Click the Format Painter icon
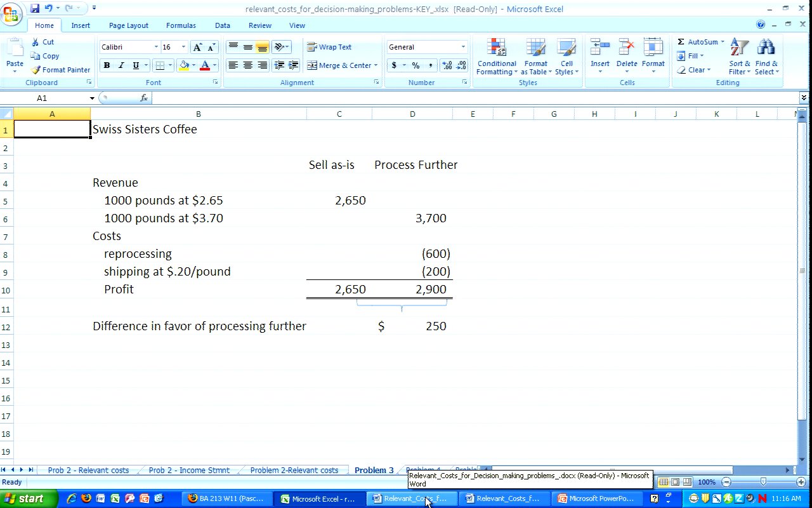The width and height of the screenshot is (812, 508). [36, 70]
